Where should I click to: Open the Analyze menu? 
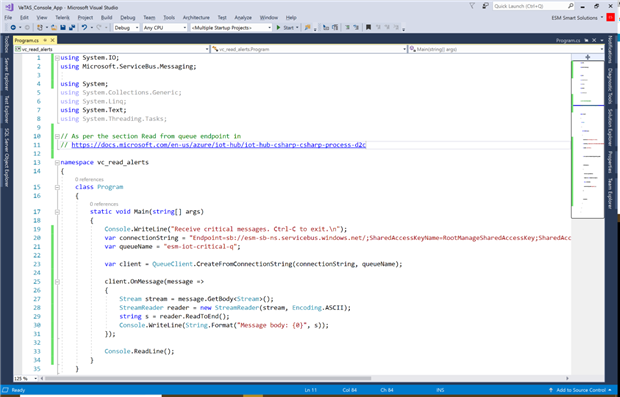[243, 18]
